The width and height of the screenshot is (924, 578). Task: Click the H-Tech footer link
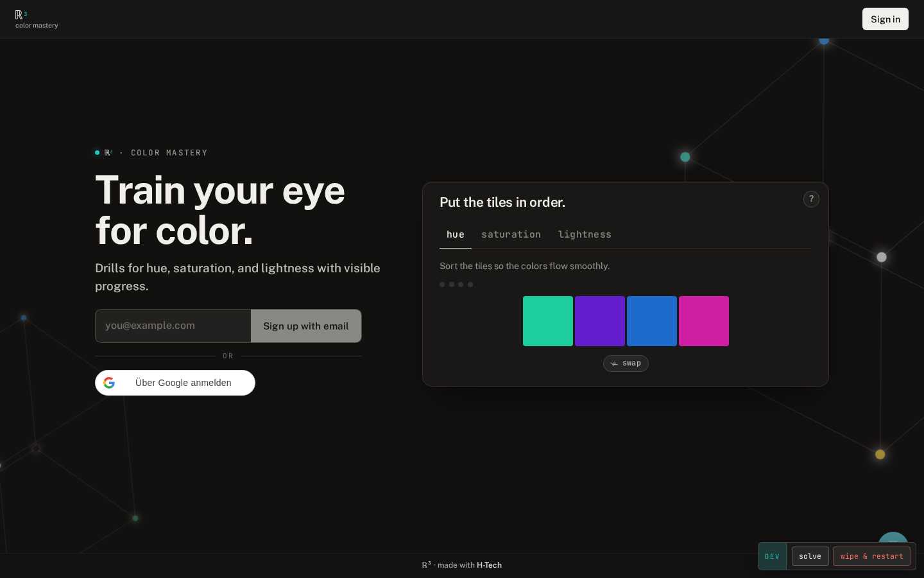(x=489, y=565)
